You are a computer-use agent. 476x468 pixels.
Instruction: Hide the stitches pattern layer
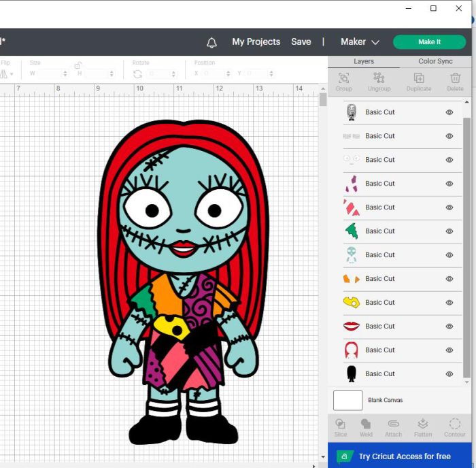449,136
